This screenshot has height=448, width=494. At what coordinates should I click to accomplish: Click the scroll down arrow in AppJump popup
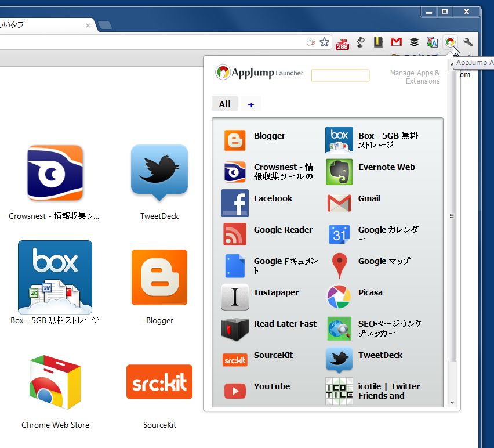[452, 403]
